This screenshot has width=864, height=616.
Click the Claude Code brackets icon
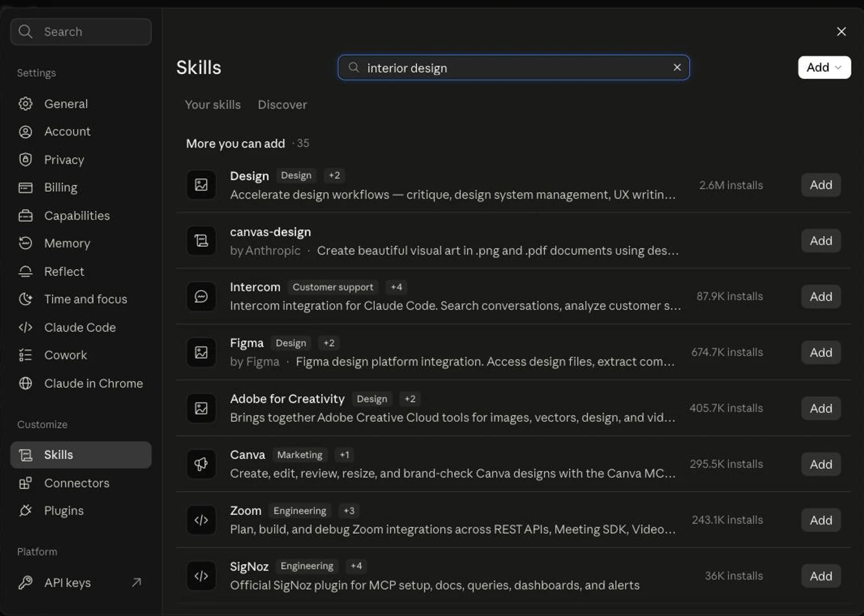tap(25, 327)
